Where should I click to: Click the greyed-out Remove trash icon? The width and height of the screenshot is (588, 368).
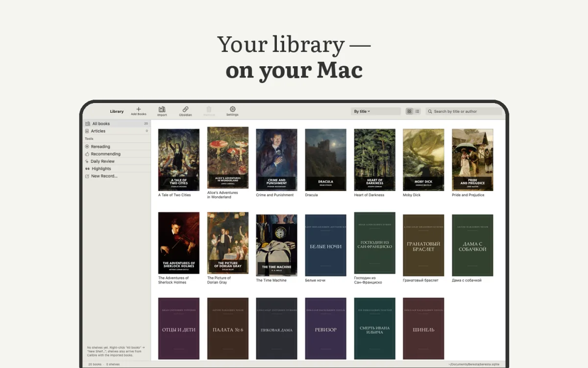pos(209,109)
